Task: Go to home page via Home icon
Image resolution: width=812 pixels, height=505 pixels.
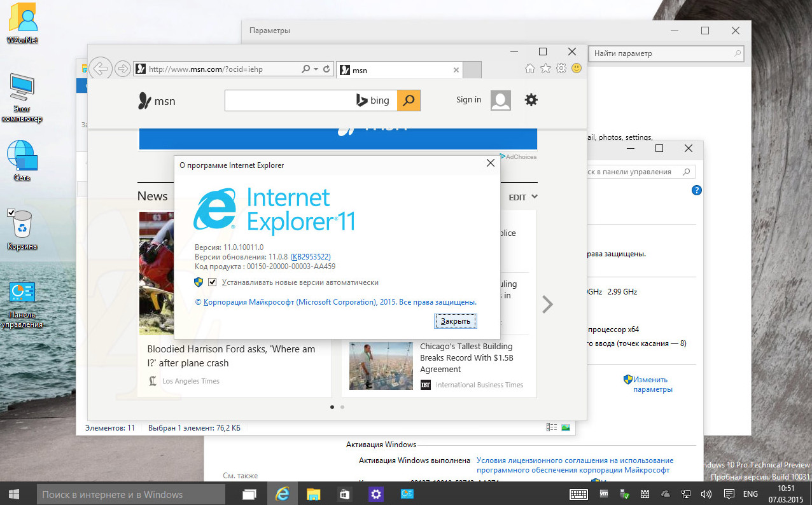Action: [x=529, y=68]
